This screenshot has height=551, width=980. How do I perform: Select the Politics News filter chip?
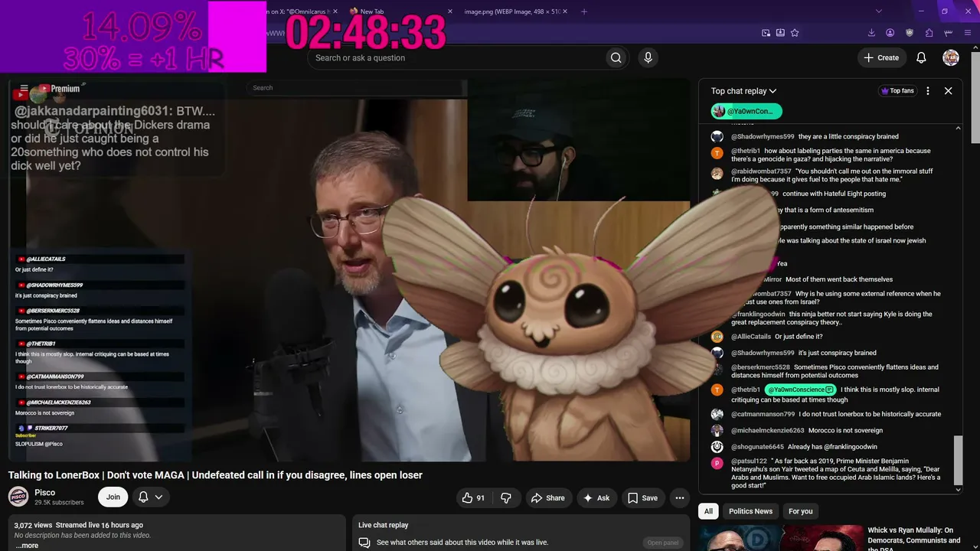pyautogui.click(x=750, y=511)
